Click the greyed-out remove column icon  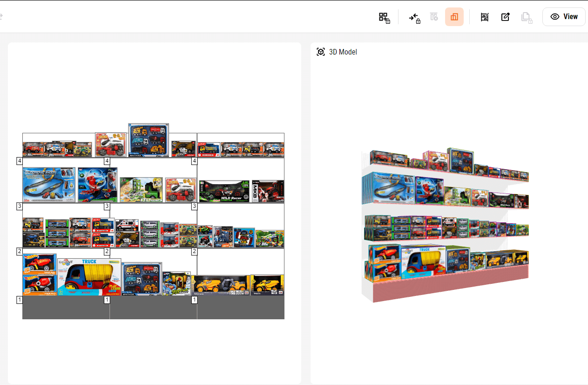pos(434,17)
